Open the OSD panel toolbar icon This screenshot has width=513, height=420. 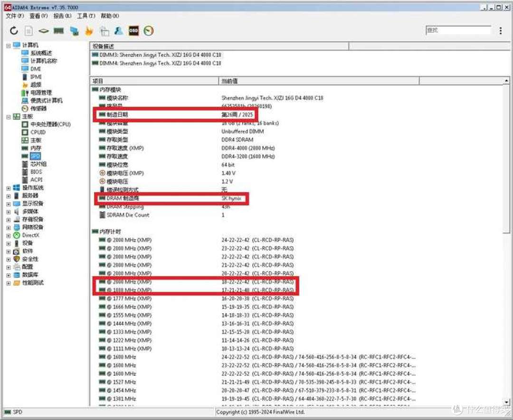(133, 31)
